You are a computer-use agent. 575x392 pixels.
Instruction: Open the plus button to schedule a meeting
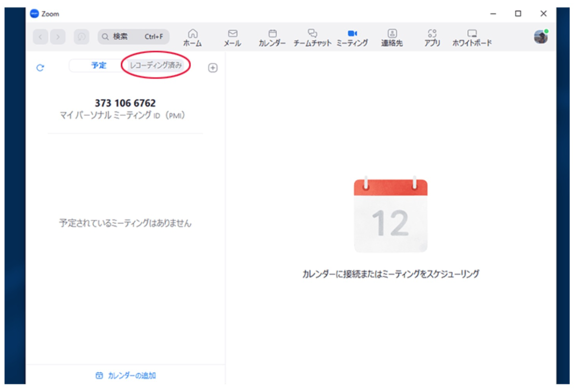(x=213, y=68)
